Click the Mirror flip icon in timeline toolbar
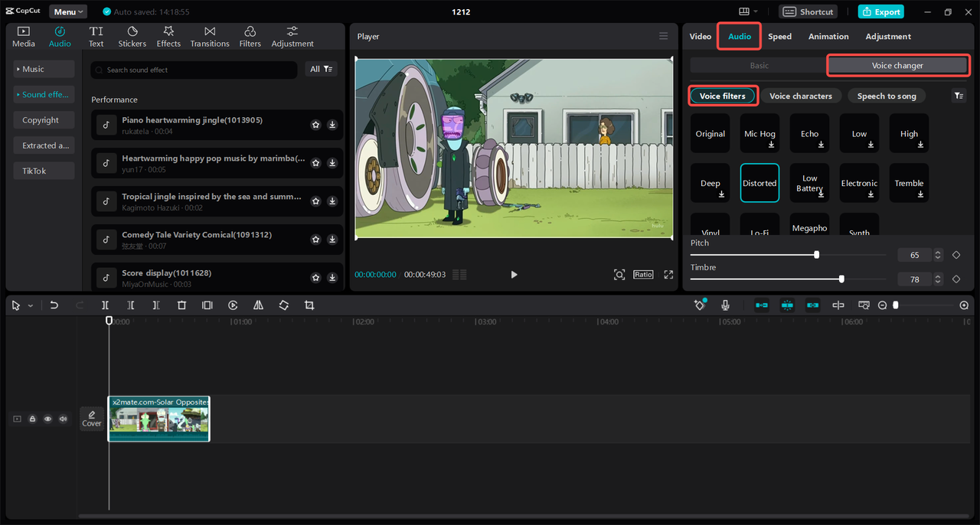980x525 pixels. 258,305
